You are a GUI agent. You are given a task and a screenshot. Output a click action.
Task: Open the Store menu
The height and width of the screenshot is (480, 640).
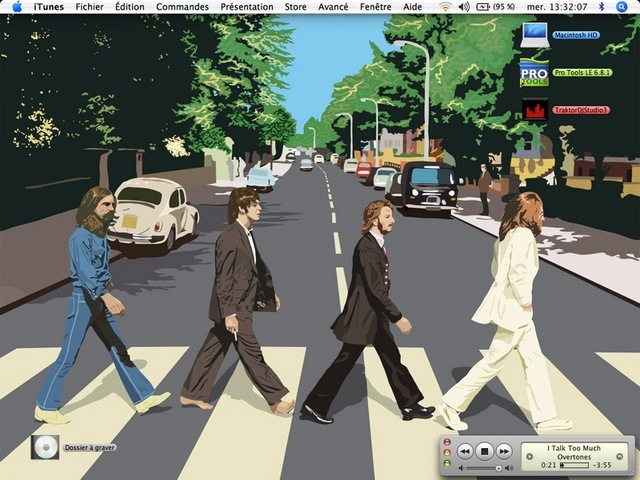tap(296, 7)
